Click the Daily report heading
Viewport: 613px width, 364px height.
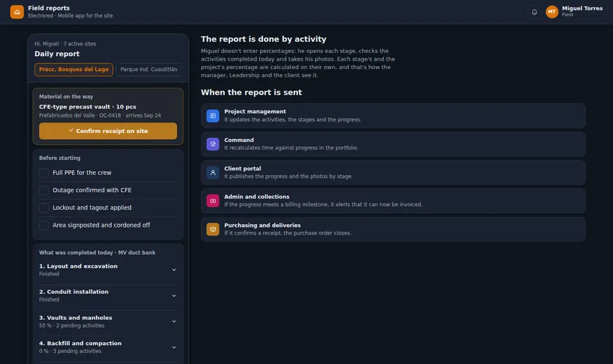[x=57, y=54]
